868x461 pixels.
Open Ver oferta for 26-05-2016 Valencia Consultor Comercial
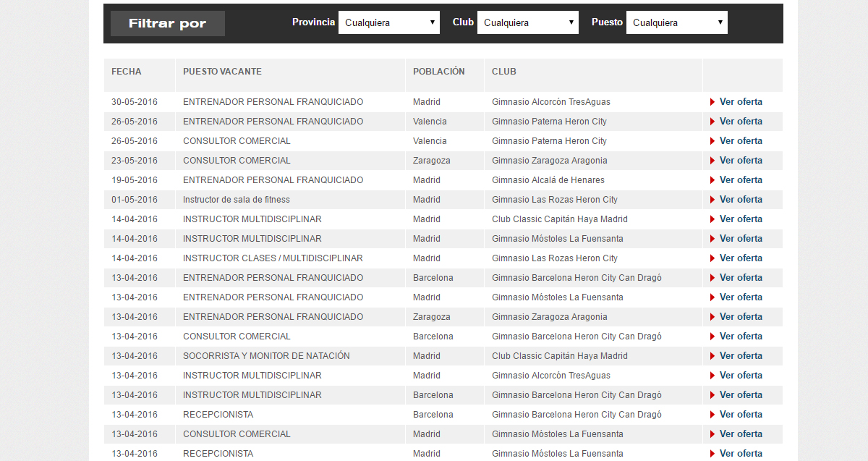pyautogui.click(x=741, y=141)
